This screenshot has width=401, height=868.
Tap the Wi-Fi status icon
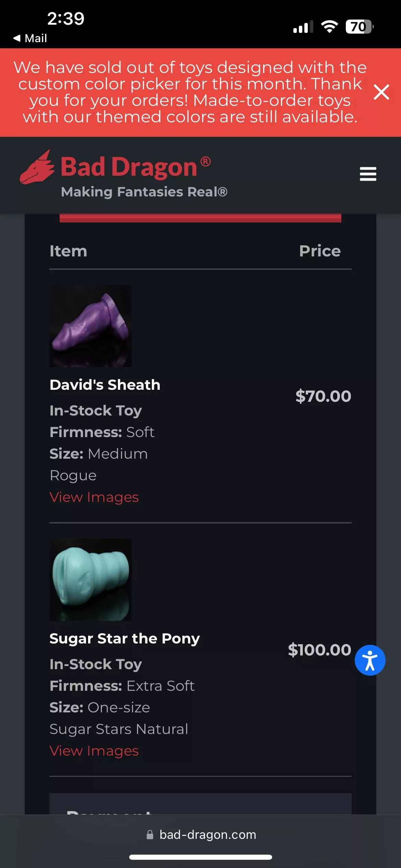pos(329,26)
